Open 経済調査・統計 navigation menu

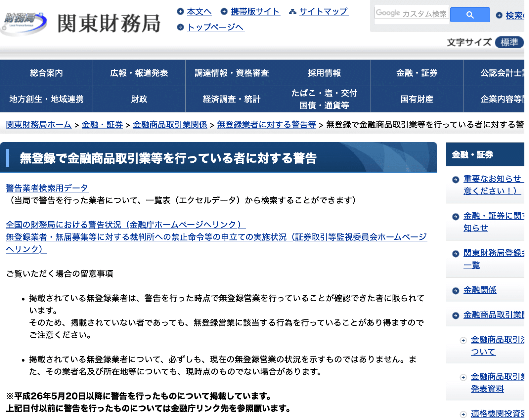[x=232, y=99]
